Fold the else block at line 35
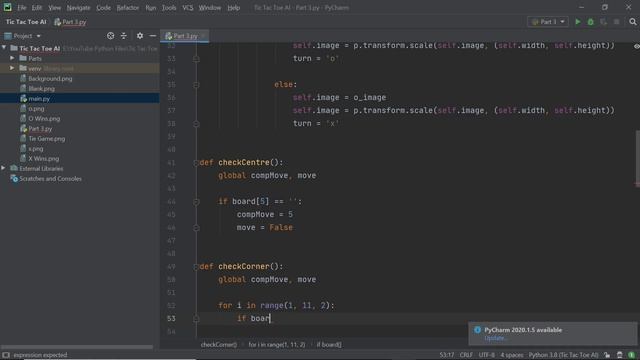Screen dimensions: 640x360 click(x=196, y=85)
